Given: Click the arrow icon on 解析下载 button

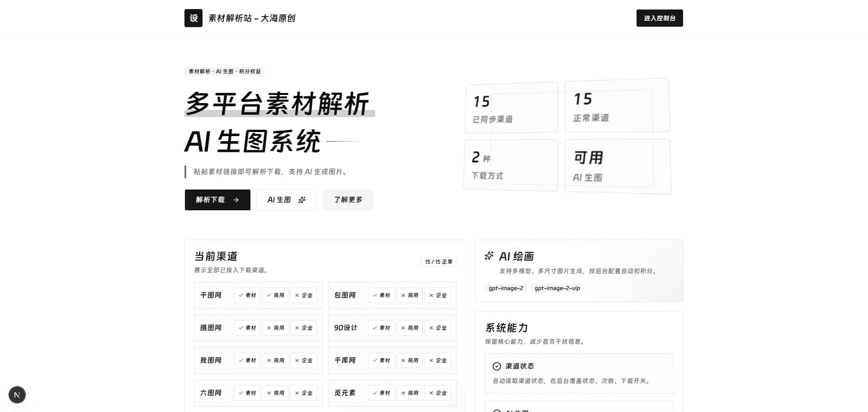Looking at the screenshot, I should 236,200.
